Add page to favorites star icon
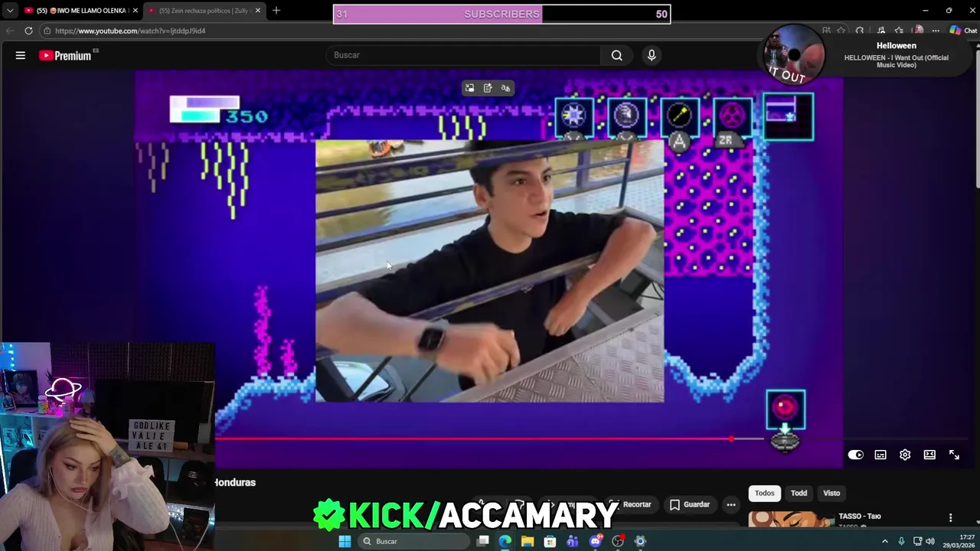The image size is (980, 551). pos(841,31)
